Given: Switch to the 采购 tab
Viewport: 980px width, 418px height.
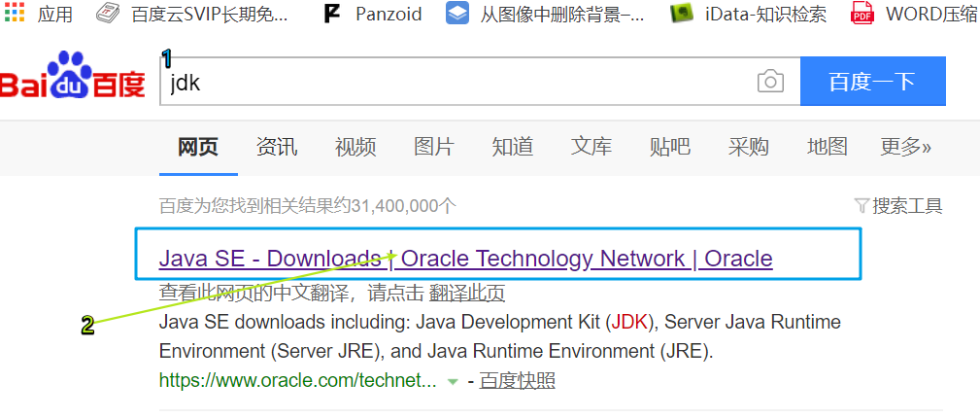Looking at the screenshot, I should [x=749, y=147].
